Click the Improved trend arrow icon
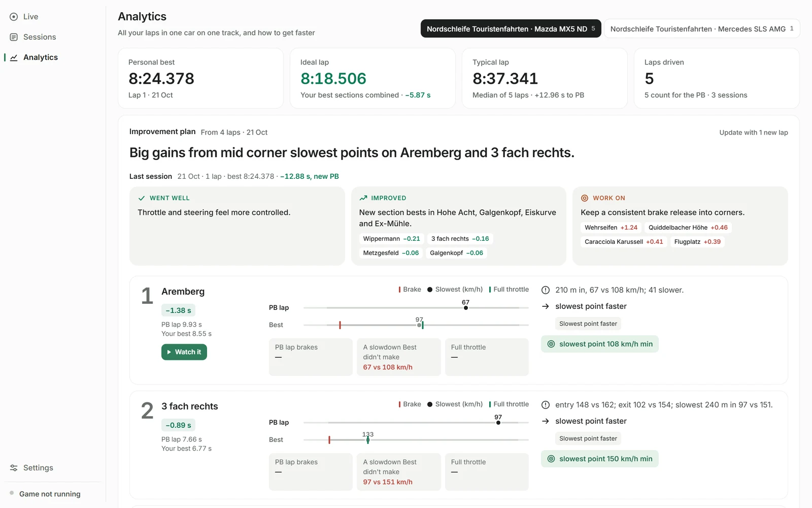 [x=363, y=198]
